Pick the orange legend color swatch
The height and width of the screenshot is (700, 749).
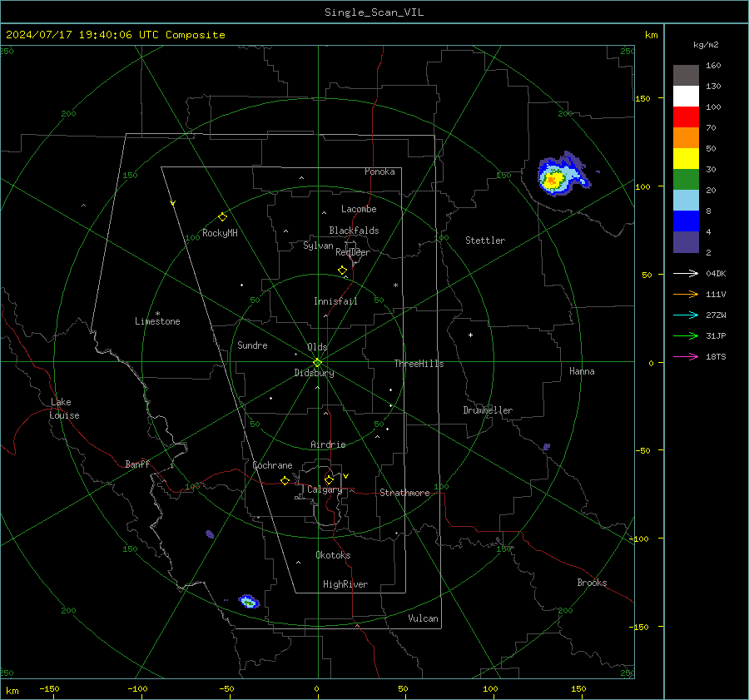[x=686, y=138]
